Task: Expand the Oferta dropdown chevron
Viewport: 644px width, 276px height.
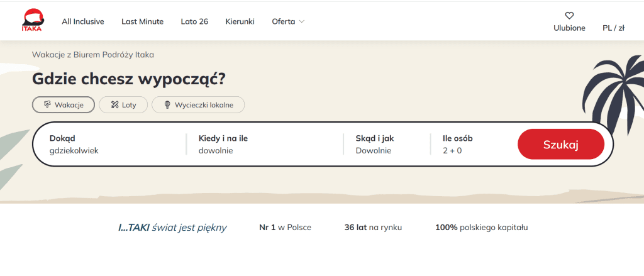Action: [302, 21]
